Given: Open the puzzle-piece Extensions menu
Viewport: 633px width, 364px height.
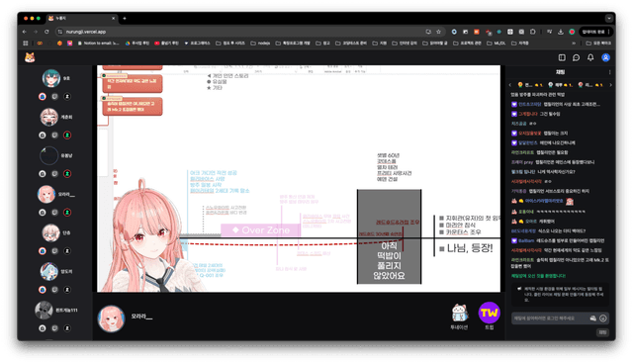Looking at the screenshot, I should coord(533,32).
